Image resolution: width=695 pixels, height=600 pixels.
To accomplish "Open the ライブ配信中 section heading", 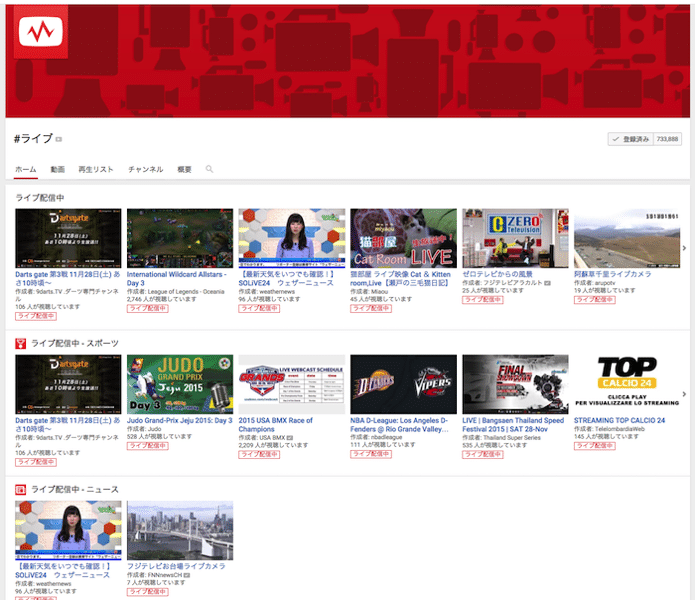I will pyautogui.click(x=40, y=198).
